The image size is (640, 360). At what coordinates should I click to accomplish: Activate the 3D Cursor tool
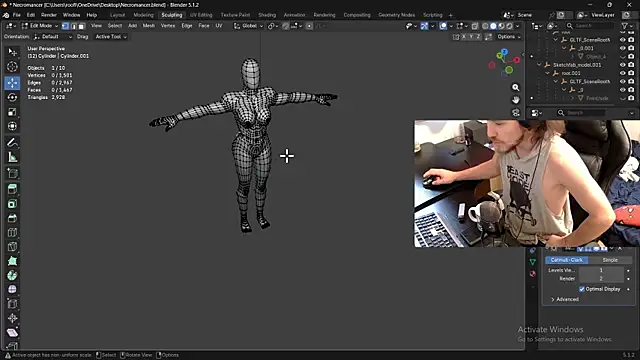(x=12, y=67)
